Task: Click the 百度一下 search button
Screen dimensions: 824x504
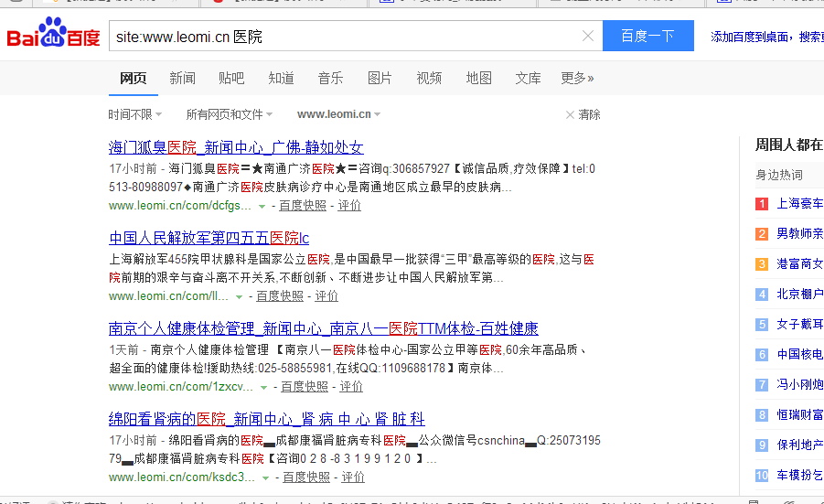Action: pos(648,36)
